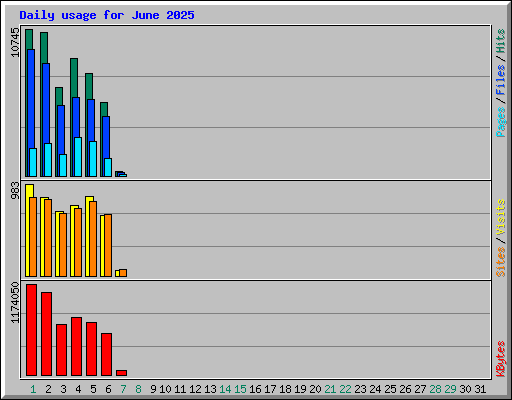Click the 10745 hits axis value
Viewport: 512px width, 400px height.
[x=15, y=42]
